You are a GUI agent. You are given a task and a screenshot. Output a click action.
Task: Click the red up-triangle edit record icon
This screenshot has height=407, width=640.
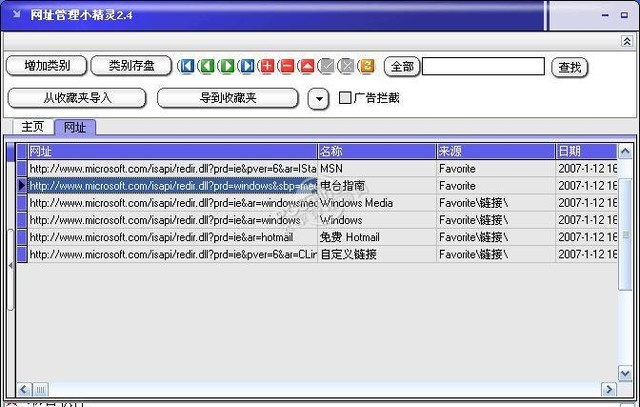coord(306,67)
